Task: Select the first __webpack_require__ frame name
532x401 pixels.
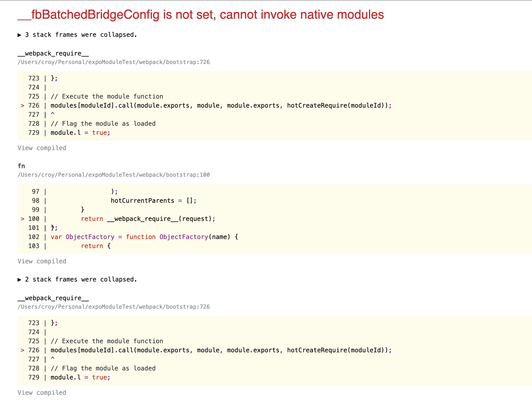Action: [x=53, y=53]
